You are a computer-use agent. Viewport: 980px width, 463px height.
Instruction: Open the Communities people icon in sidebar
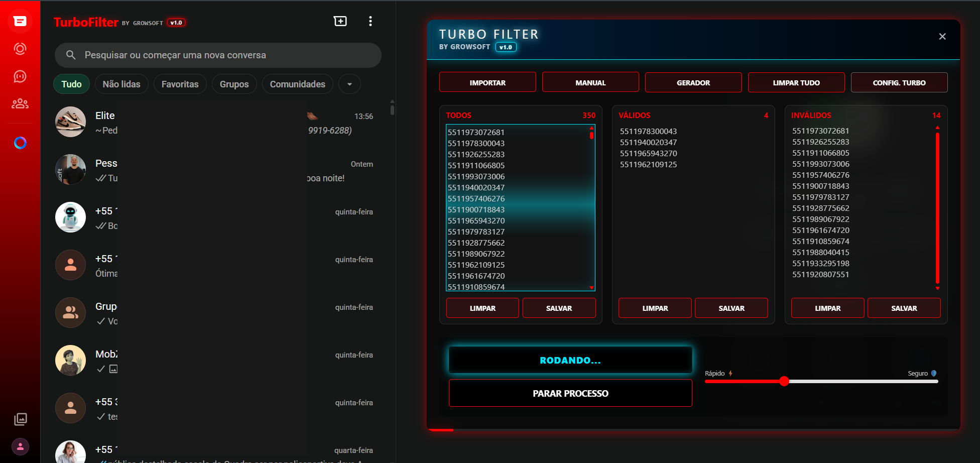pos(20,103)
